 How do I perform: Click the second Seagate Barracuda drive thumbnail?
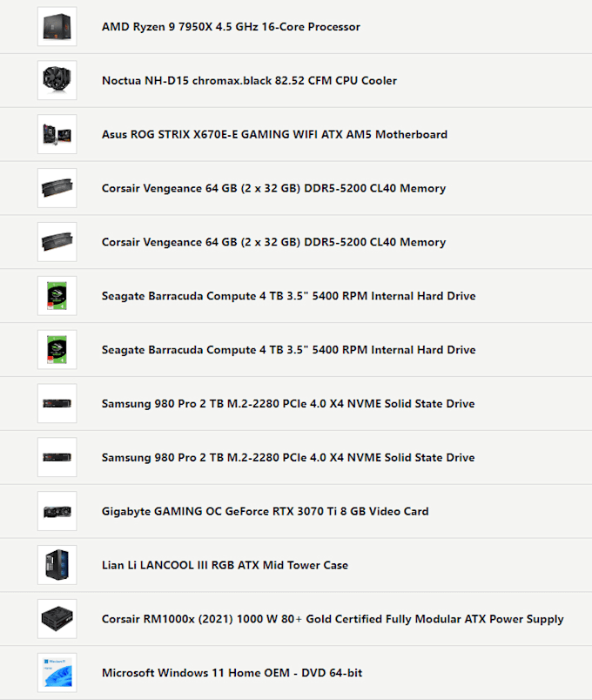click(57, 349)
